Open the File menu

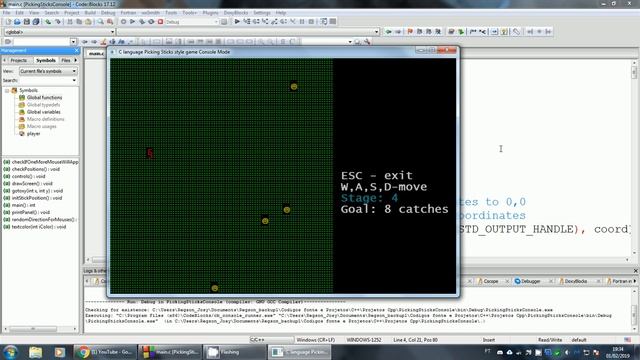[7, 13]
